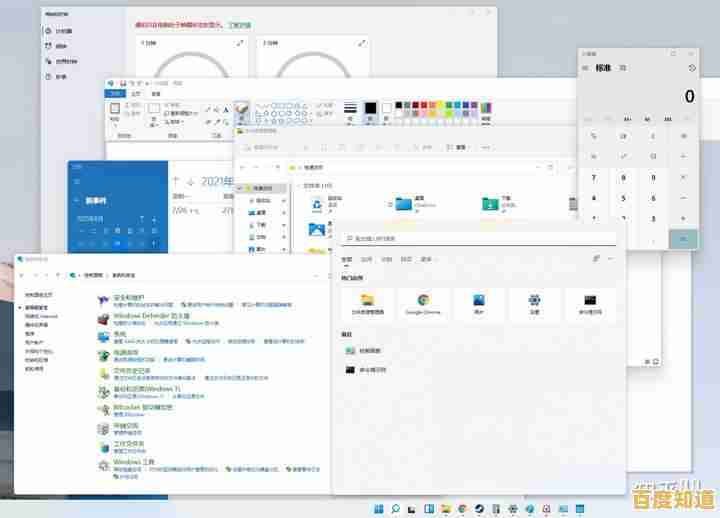720x518 pixels.
Task: Open Calculator history panel icon
Action: 692,68
